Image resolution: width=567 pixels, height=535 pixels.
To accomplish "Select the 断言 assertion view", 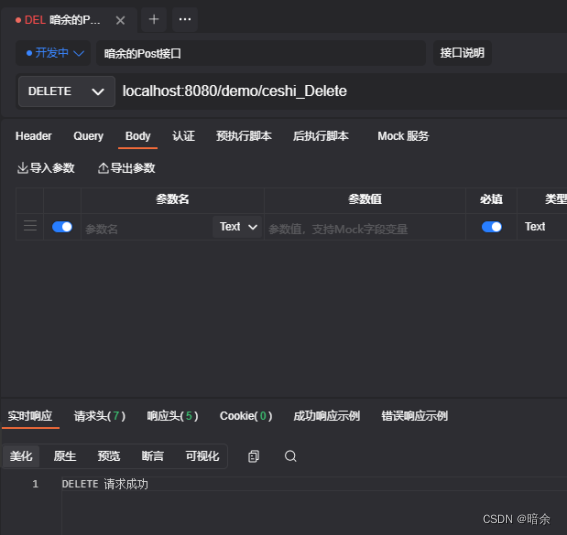I will coord(153,456).
